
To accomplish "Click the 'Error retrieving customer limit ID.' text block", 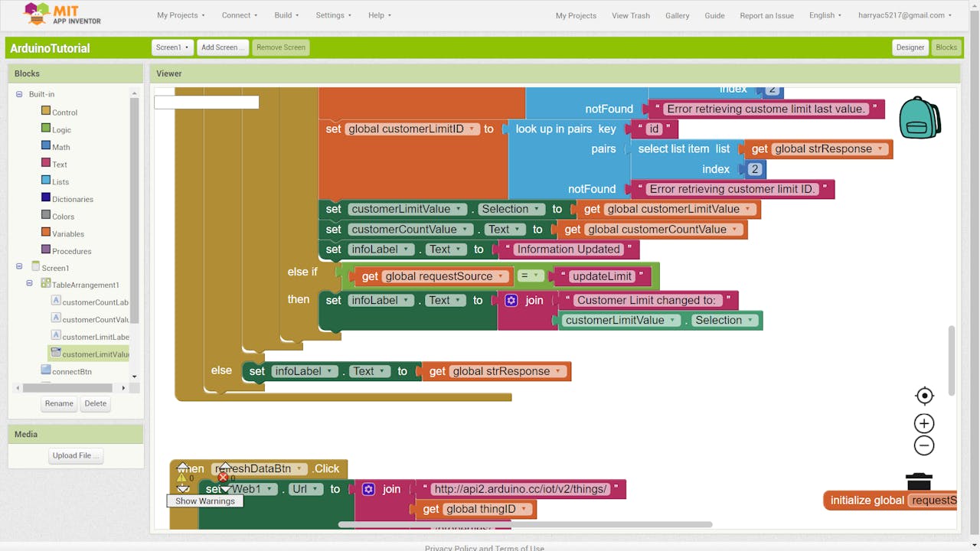I will pos(733,189).
